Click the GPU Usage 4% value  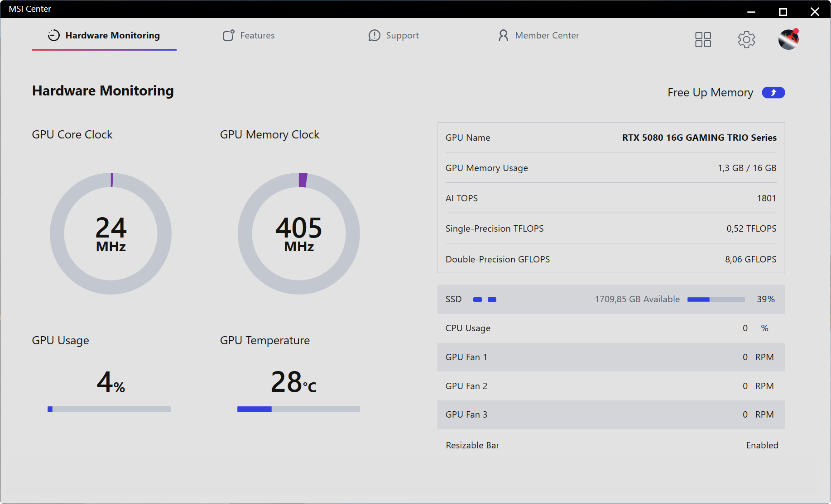tap(111, 382)
